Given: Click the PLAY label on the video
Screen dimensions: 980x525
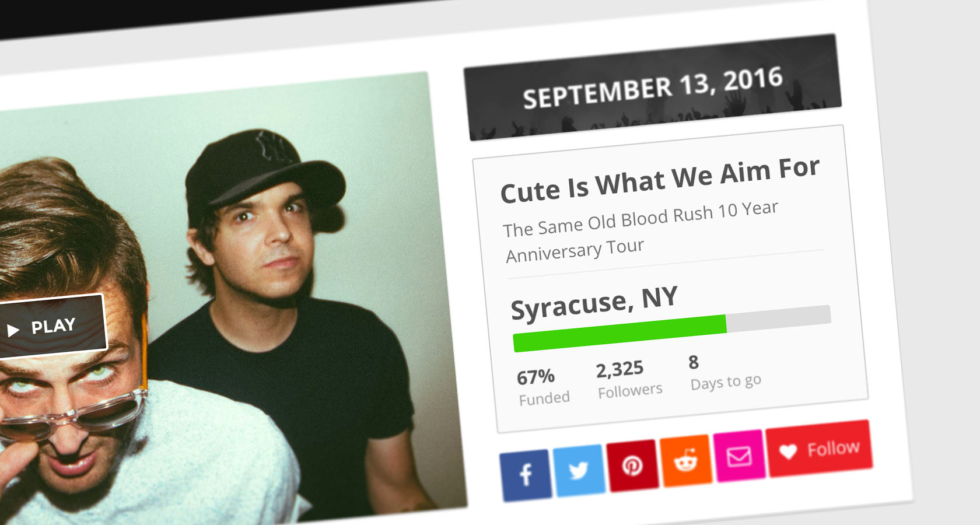Looking at the screenshot, I should pyautogui.click(x=53, y=326).
